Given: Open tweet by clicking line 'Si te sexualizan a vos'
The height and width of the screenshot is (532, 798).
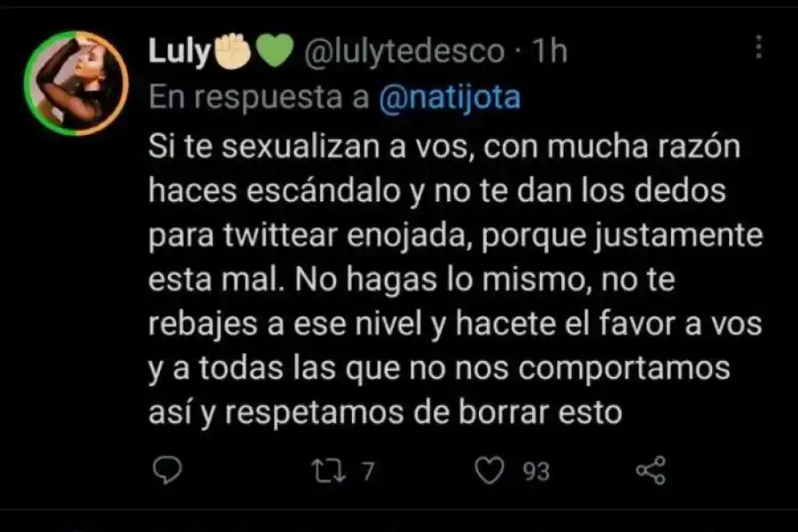Looking at the screenshot, I should 311,146.
